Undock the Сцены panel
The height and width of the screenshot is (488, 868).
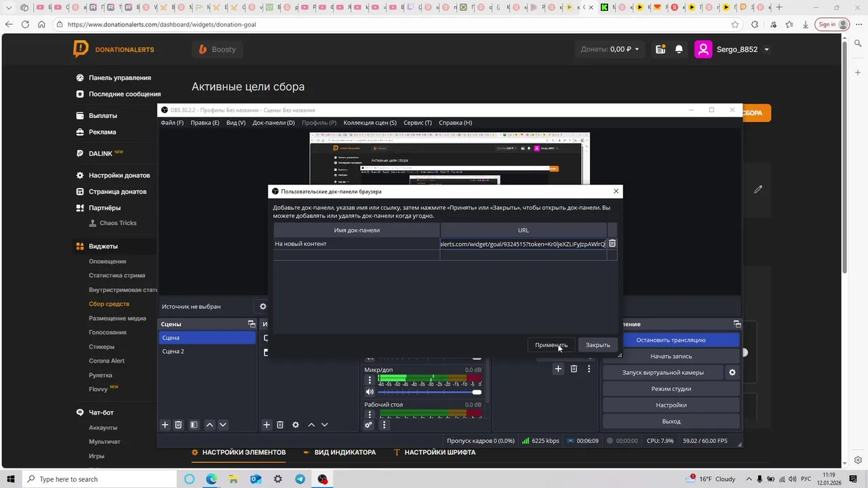click(x=252, y=324)
